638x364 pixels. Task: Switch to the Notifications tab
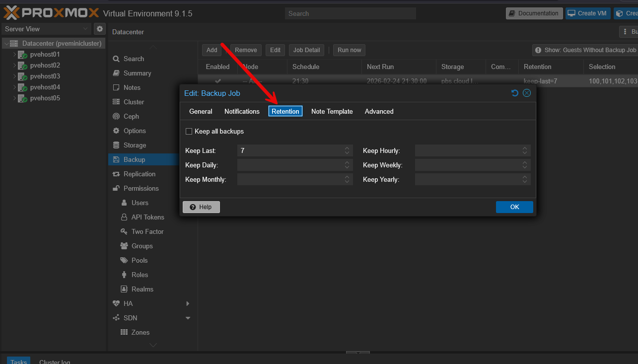[242, 111]
